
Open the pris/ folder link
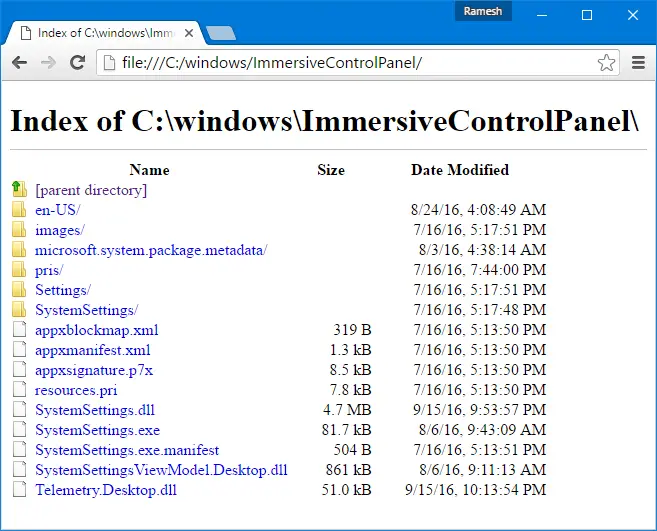49,270
